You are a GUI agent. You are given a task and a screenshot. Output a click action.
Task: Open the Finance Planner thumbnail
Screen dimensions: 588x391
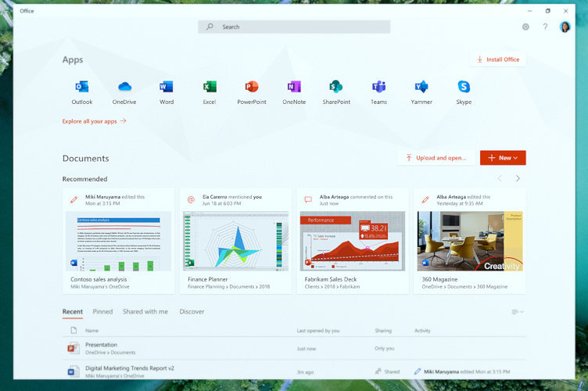(x=235, y=241)
